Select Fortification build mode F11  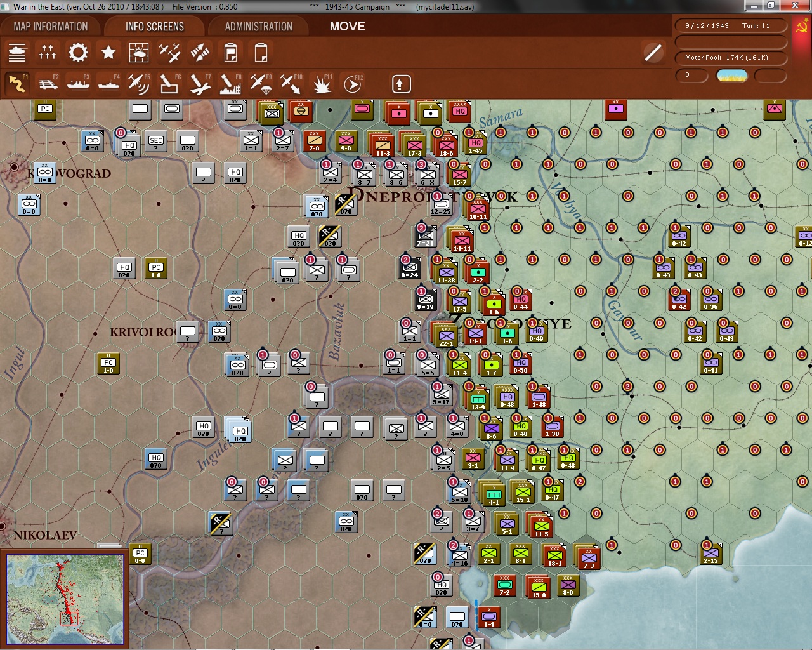click(x=322, y=84)
